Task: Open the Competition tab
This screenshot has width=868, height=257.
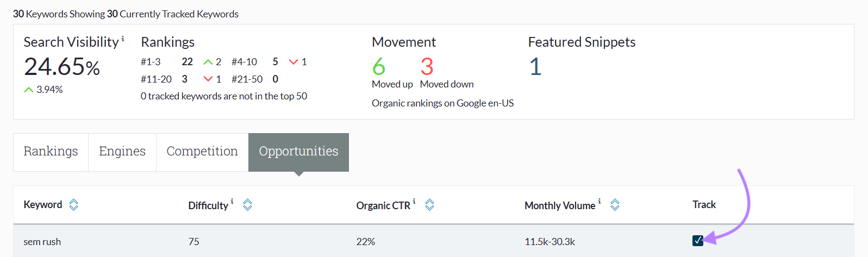Action: click(202, 152)
